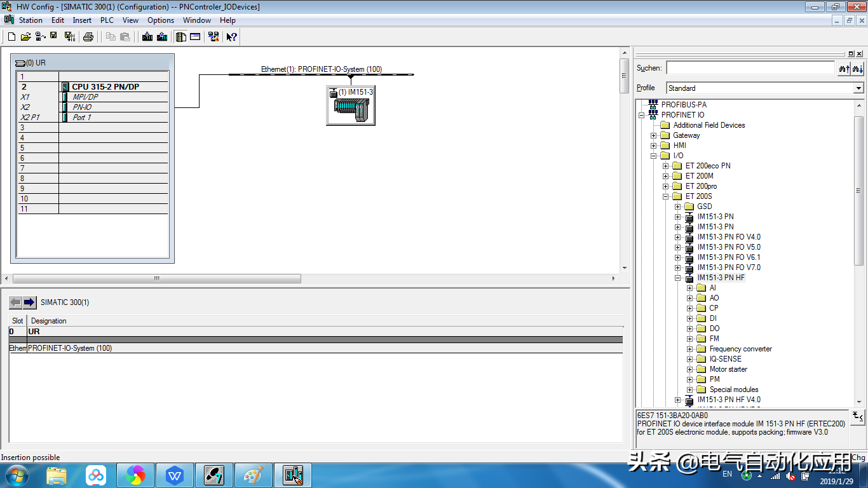
Task: Expand the GSD folder
Action: click(678, 207)
